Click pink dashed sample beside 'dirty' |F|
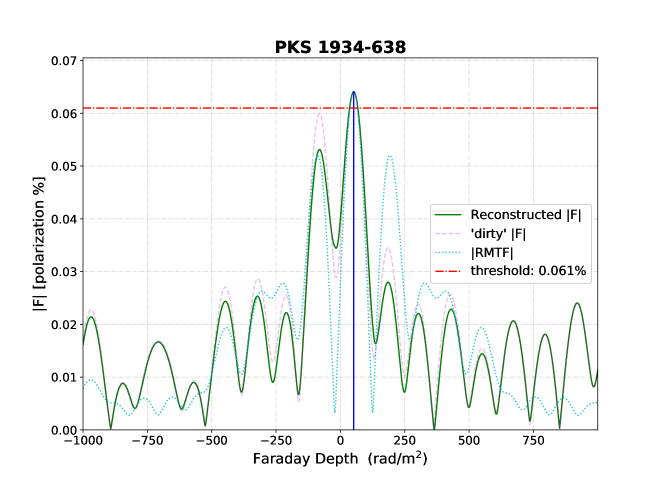This screenshot has width=664, height=483. (448, 234)
